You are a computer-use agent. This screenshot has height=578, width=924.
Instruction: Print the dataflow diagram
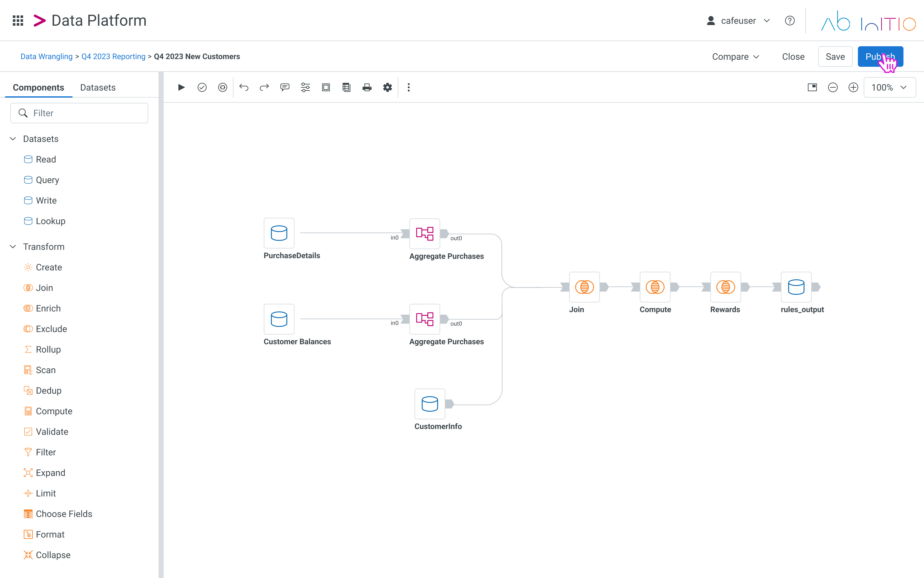point(367,88)
